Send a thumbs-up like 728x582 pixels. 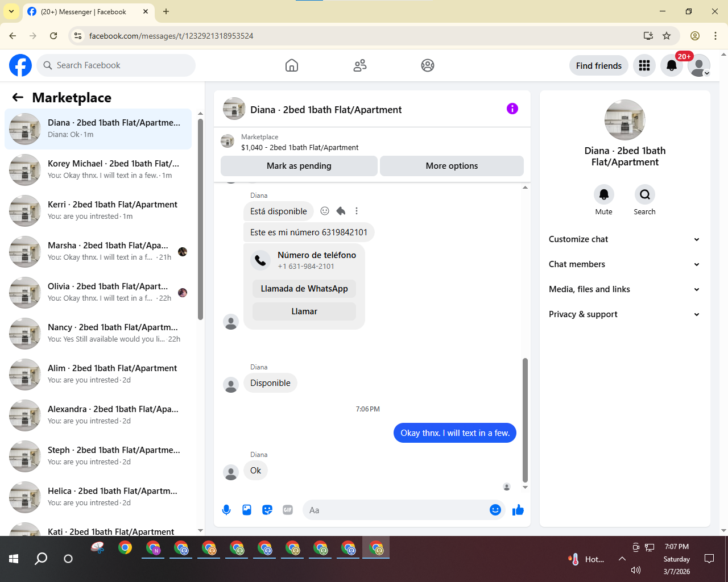518,510
